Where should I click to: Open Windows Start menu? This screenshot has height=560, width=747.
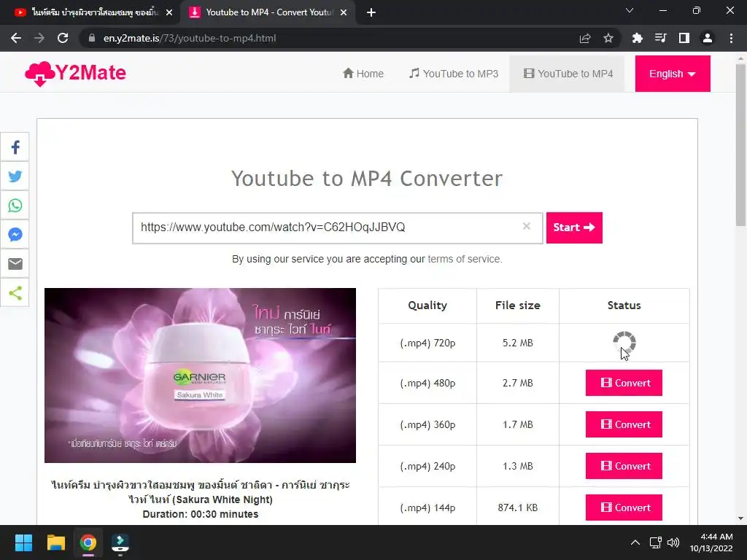point(23,542)
